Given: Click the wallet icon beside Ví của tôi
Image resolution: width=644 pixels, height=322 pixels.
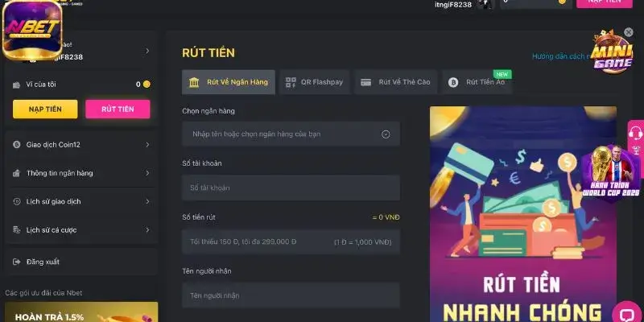Looking at the screenshot, I should 16,85.
